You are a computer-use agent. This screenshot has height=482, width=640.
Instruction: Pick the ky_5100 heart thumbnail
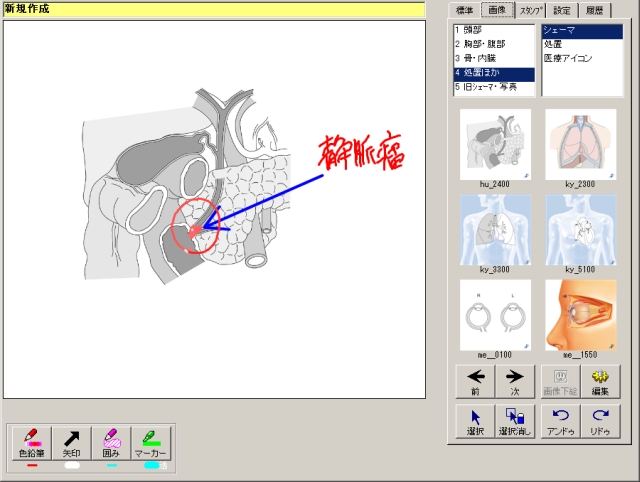click(x=580, y=230)
